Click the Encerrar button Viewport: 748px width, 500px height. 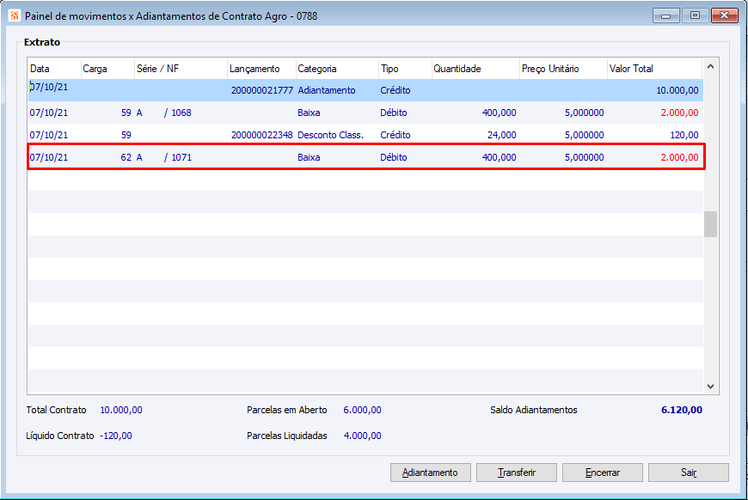tap(602, 472)
